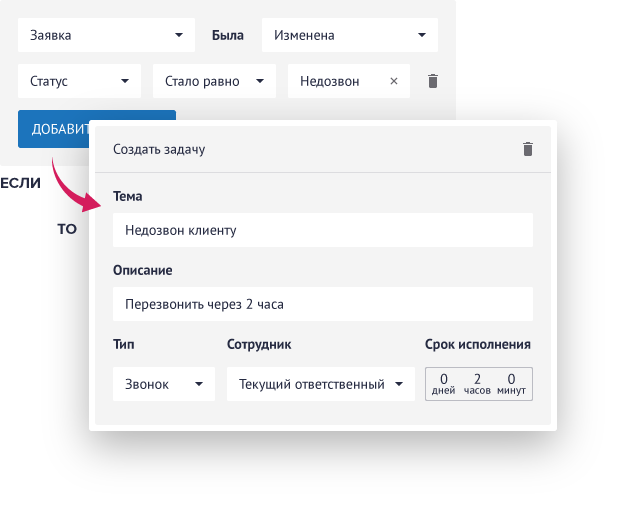Viewport: 617px width, 506px height.
Task: Click the Недозвон status value field
Action: (335, 82)
